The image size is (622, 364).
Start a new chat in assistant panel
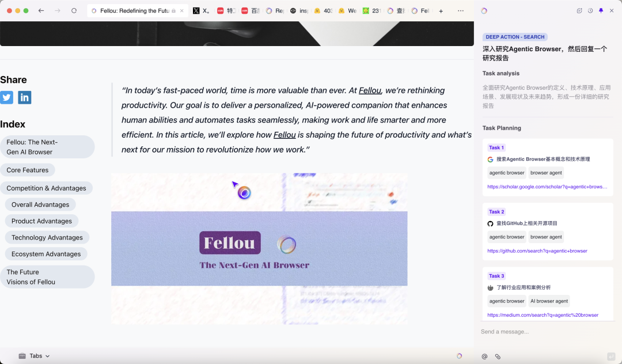(579, 11)
